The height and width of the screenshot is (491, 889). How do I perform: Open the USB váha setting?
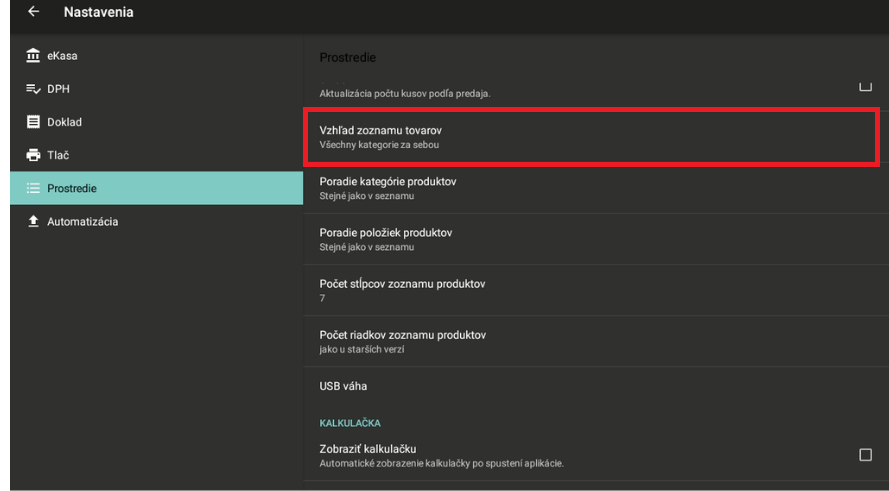(x=590, y=386)
